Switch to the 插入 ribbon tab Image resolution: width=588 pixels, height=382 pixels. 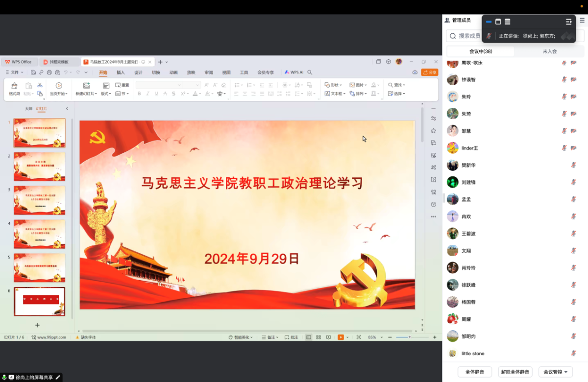(x=121, y=72)
